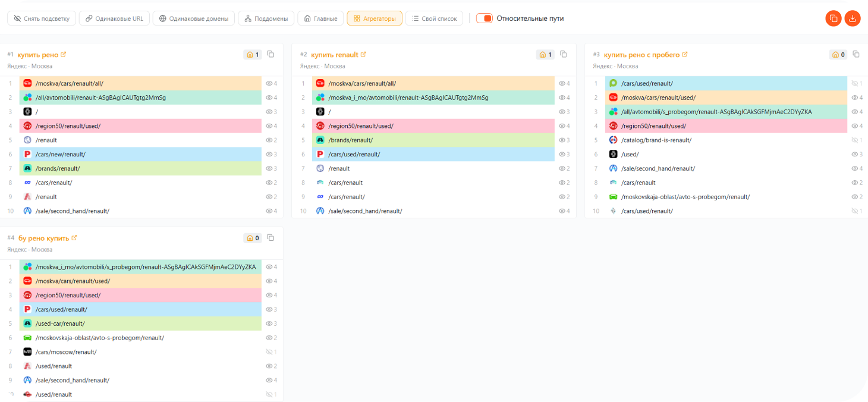Click favicon of /moskovskaja-oblast/avto-s-probegom/renault/ in card #4
Image resolution: width=868 pixels, height=402 pixels.
[x=27, y=338]
